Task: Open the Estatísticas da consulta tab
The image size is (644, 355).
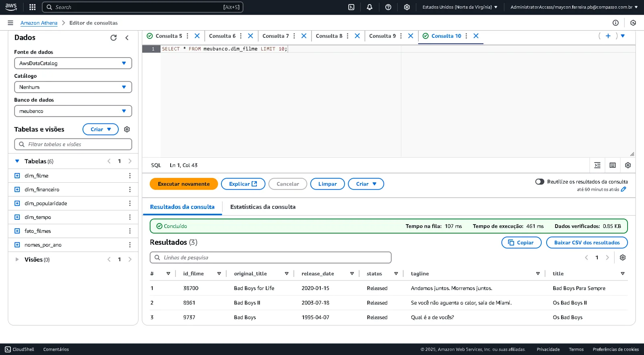Action: [263, 207]
